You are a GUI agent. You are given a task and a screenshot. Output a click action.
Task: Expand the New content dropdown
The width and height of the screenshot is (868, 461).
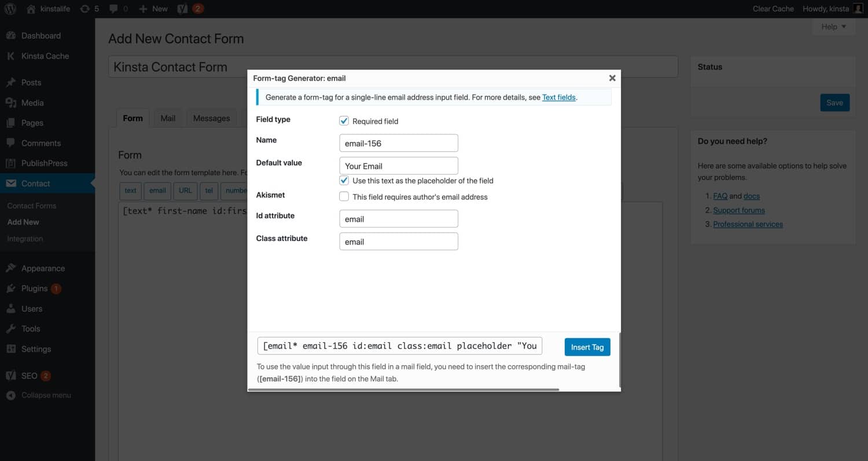coord(152,9)
